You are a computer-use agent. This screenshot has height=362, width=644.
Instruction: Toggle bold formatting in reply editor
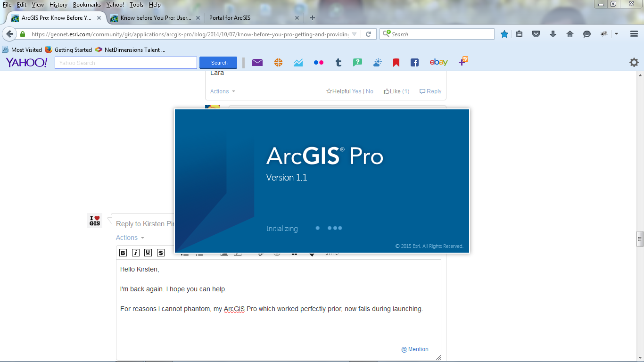point(123,253)
